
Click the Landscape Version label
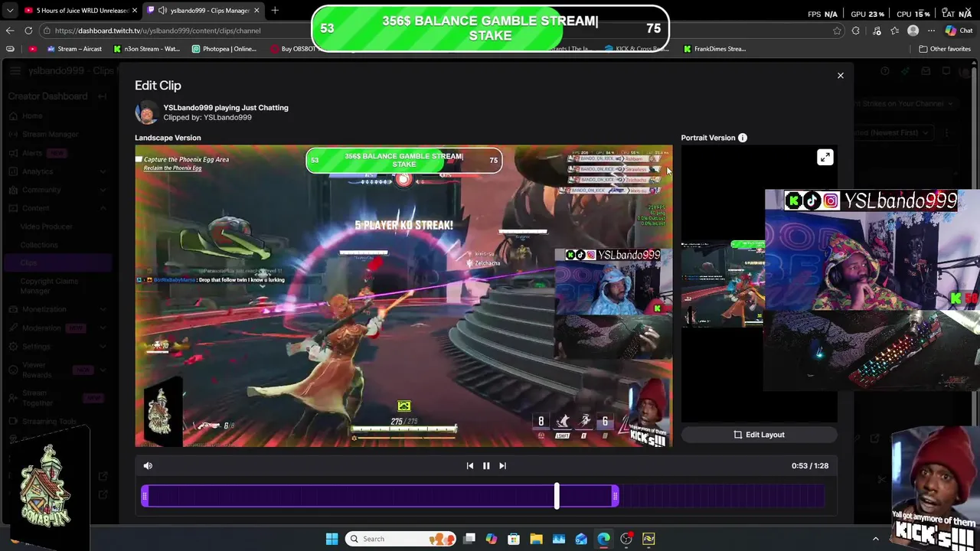168,138
